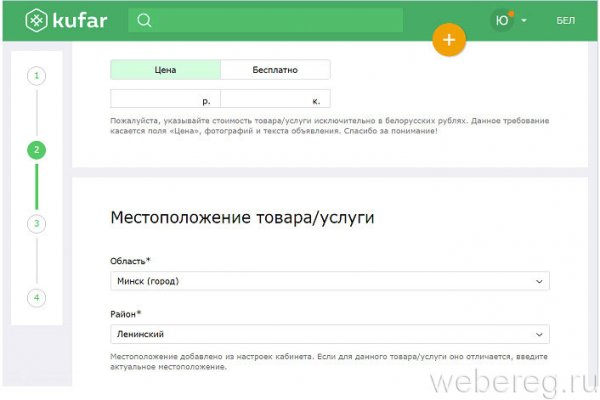600x400 pixels.
Task: Focus the kopecks price input field
Action: coord(268,100)
